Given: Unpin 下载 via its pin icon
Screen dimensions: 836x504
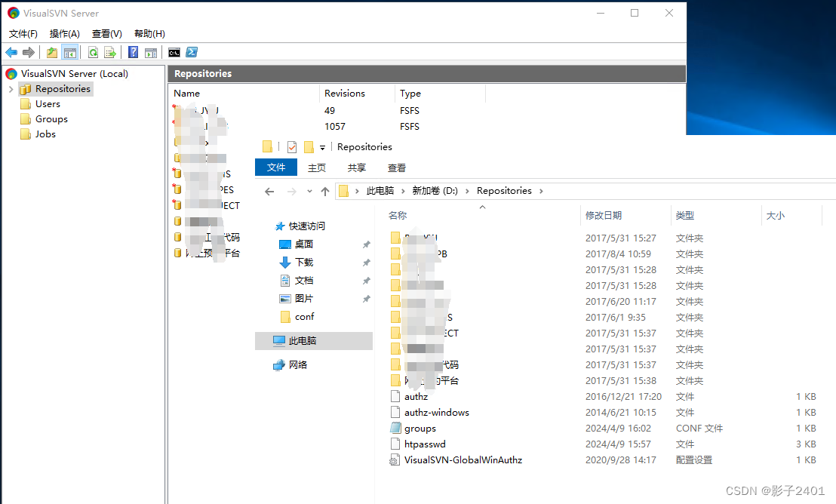Looking at the screenshot, I should (366, 263).
